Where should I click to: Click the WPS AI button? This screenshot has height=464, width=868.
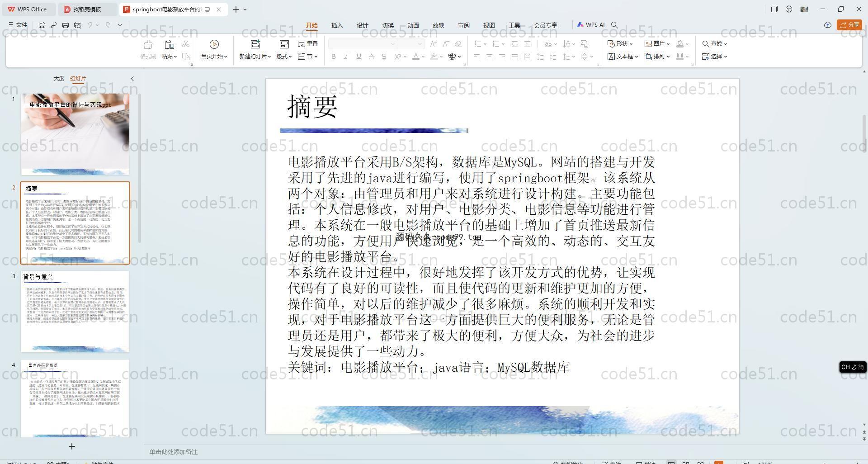pos(591,25)
